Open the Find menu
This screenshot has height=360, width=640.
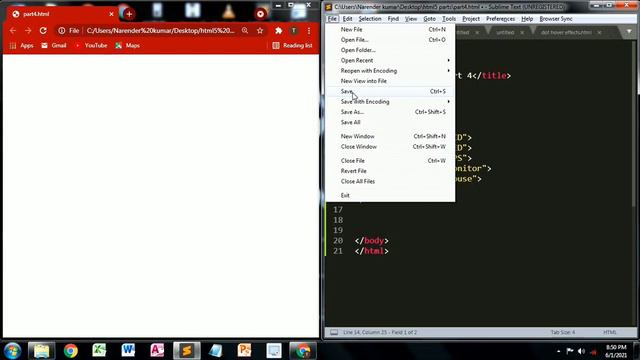pos(393,19)
